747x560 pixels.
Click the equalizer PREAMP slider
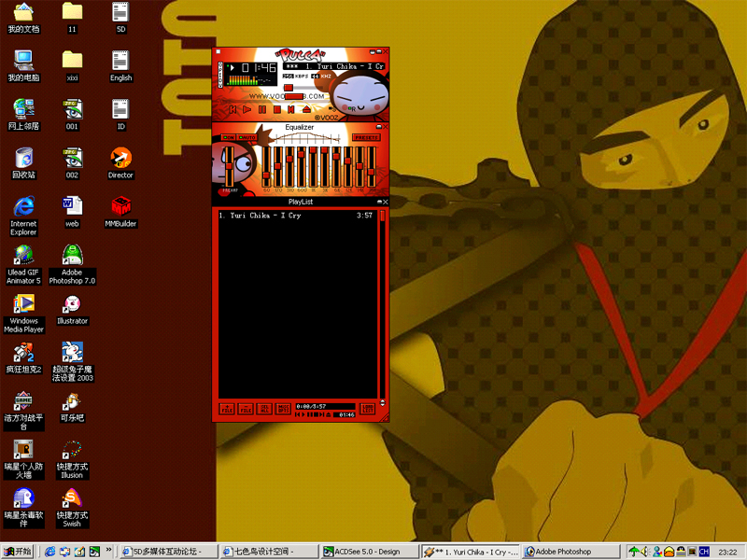click(x=229, y=167)
